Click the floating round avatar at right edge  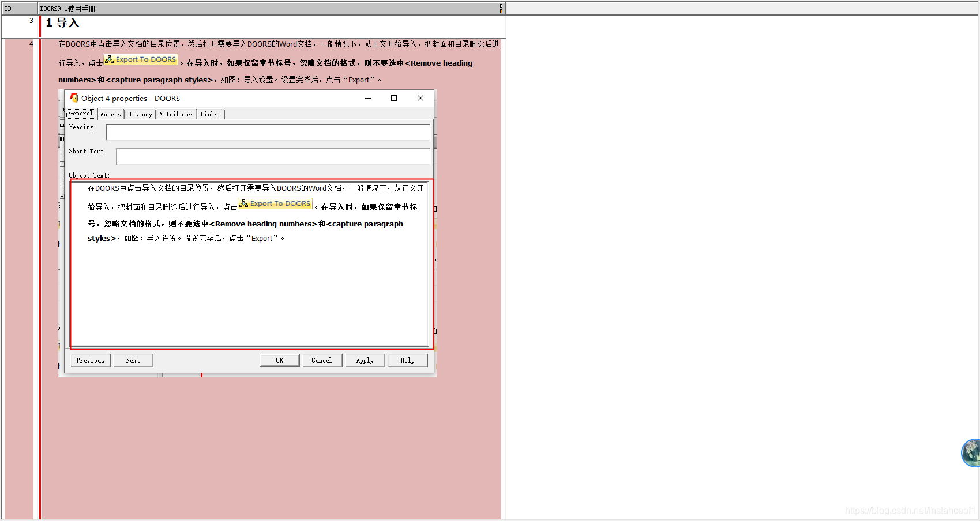click(x=971, y=452)
